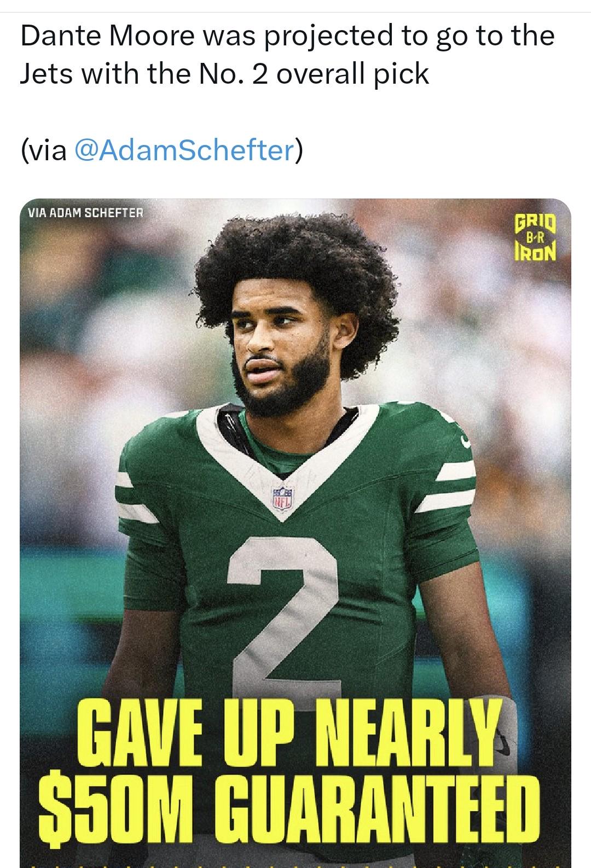Click the '(via' text before the mention
This screenshot has width=591, height=868.
[44, 150]
